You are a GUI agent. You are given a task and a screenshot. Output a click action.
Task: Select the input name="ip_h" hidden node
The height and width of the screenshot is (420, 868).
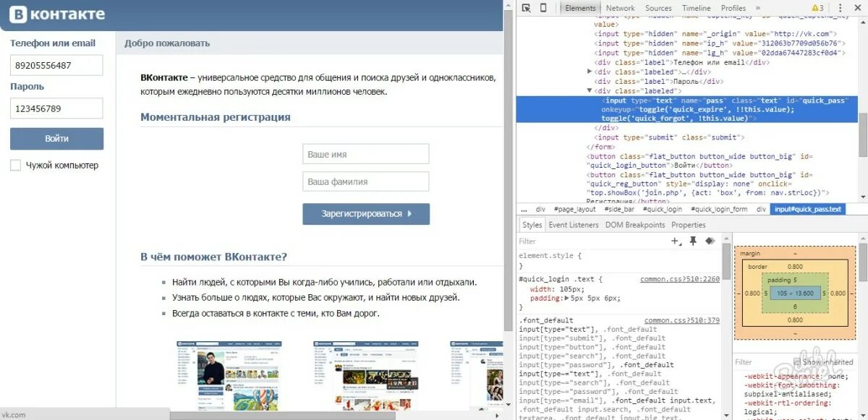tap(719, 43)
